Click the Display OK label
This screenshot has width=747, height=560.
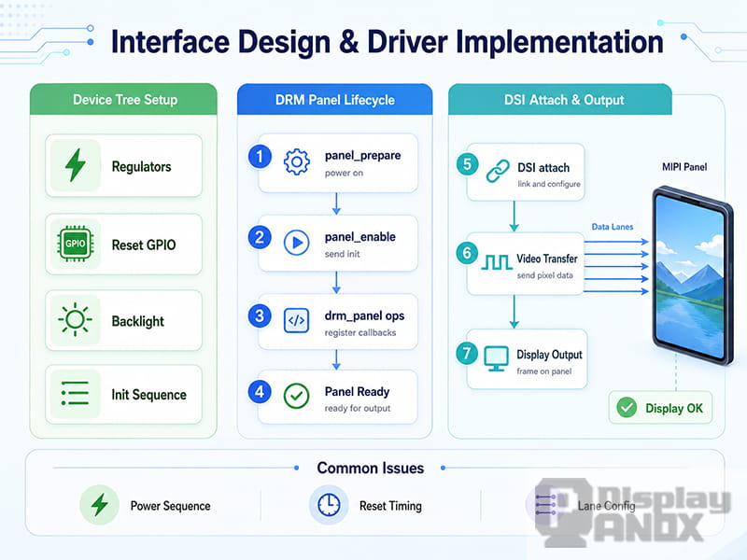673,408
